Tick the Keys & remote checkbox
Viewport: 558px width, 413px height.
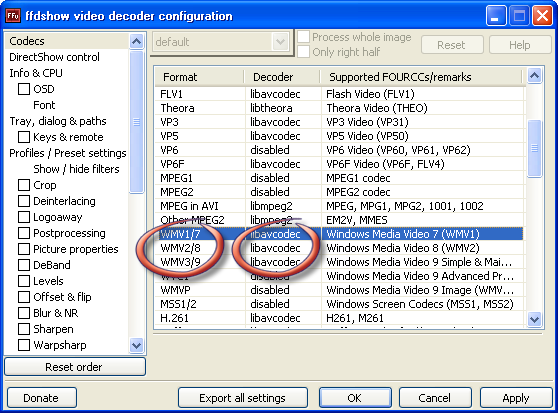[x=24, y=137]
